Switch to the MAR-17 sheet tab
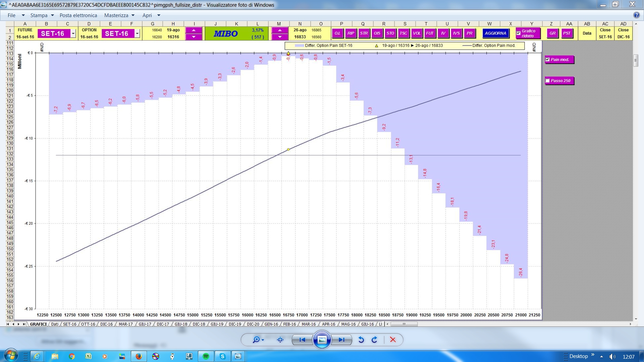The width and height of the screenshot is (644, 362). click(x=126, y=324)
